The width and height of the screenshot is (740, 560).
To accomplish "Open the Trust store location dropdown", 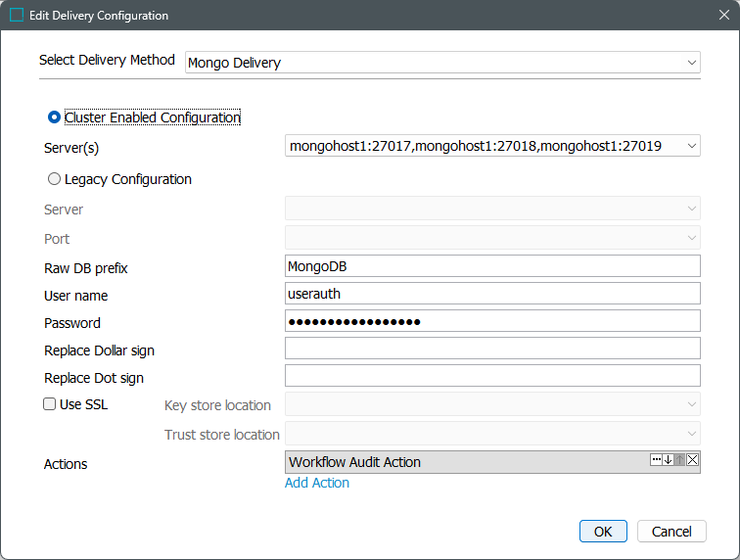I will pyautogui.click(x=492, y=434).
